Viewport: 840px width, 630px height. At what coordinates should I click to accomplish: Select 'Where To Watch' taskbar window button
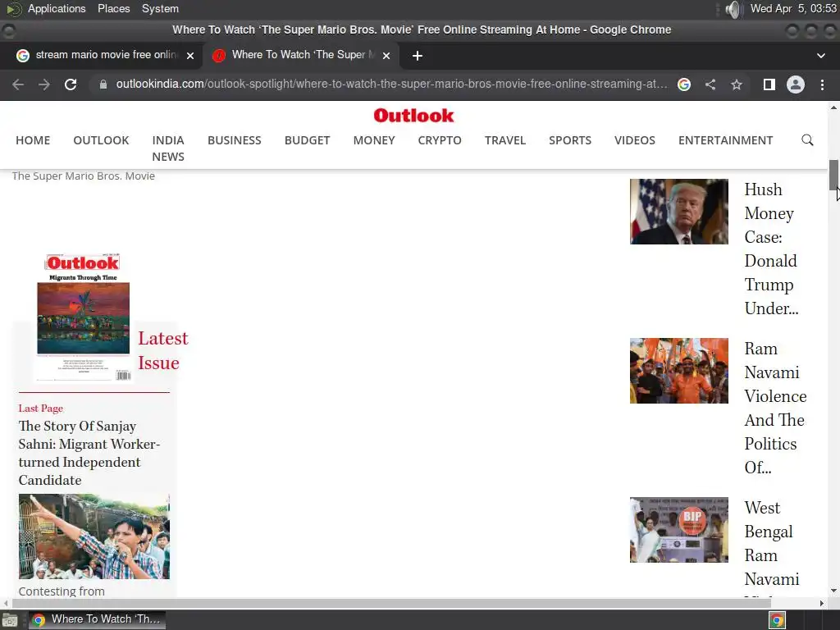click(97, 620)
